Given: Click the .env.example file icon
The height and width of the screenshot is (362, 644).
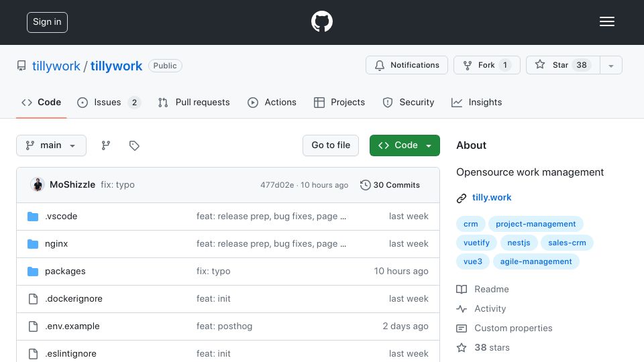Looking at the screenshot, I should (34, 326).
